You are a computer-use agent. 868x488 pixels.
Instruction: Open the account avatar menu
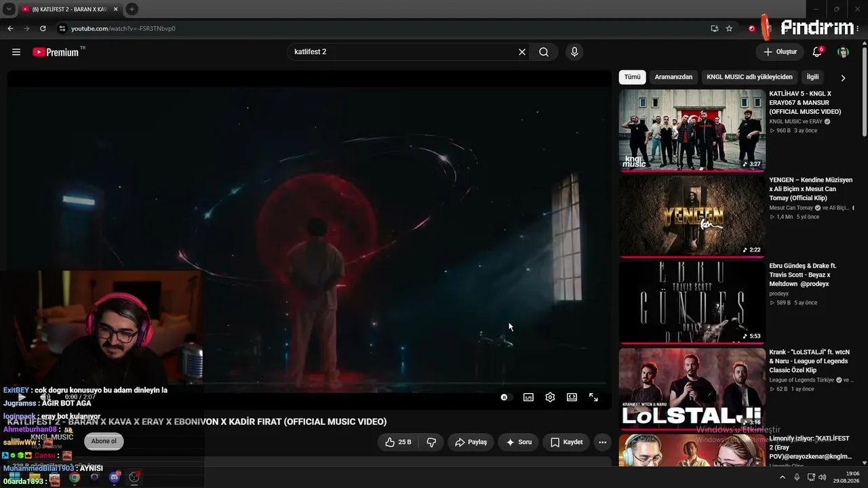[x=843, y=52]
